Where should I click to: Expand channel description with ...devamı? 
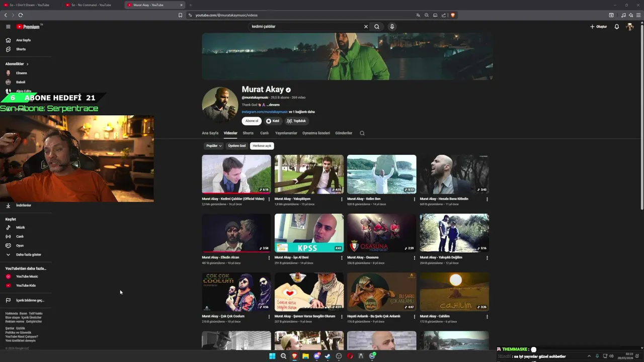click(x=273, y=105)
